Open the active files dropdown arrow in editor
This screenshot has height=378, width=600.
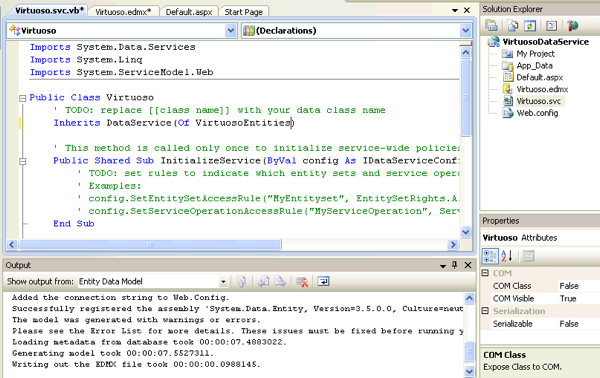[x=455, y=10]
